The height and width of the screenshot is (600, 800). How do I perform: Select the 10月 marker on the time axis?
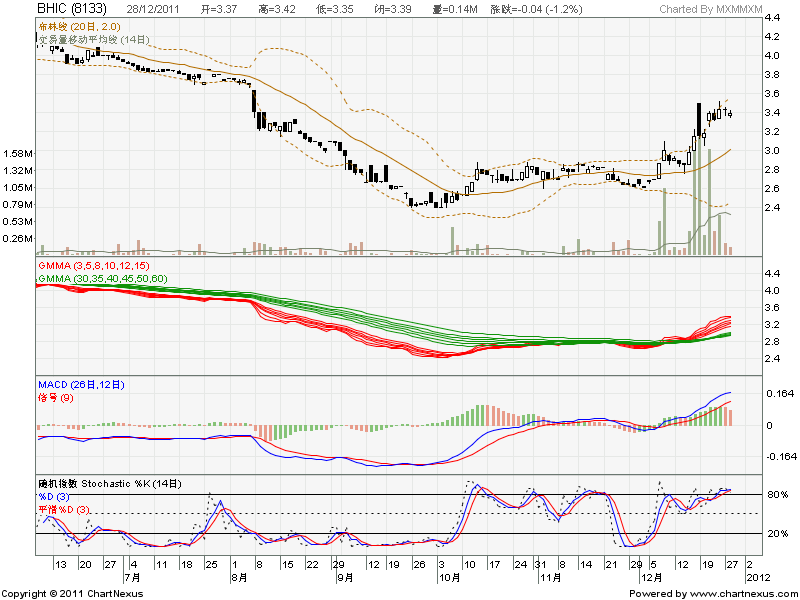(445, 578)
